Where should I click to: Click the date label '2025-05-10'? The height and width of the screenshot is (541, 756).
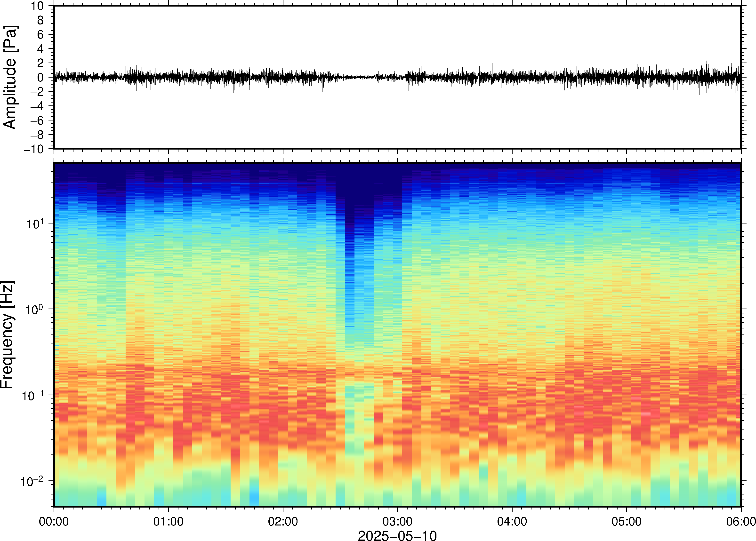397,535
